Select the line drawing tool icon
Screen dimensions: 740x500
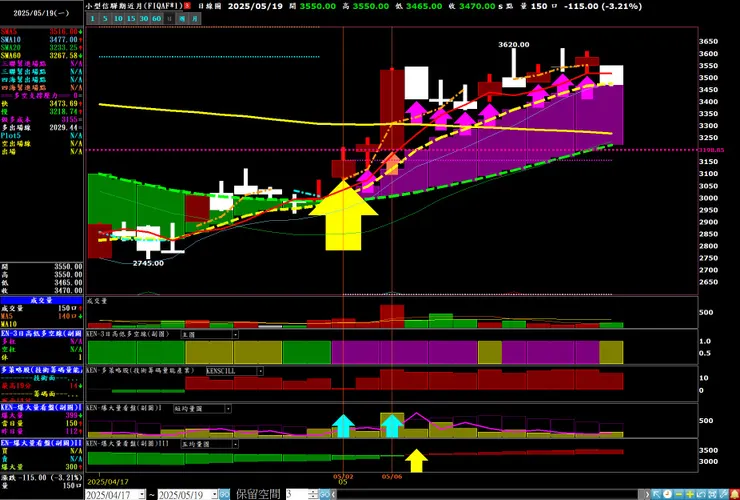point(723,494)
